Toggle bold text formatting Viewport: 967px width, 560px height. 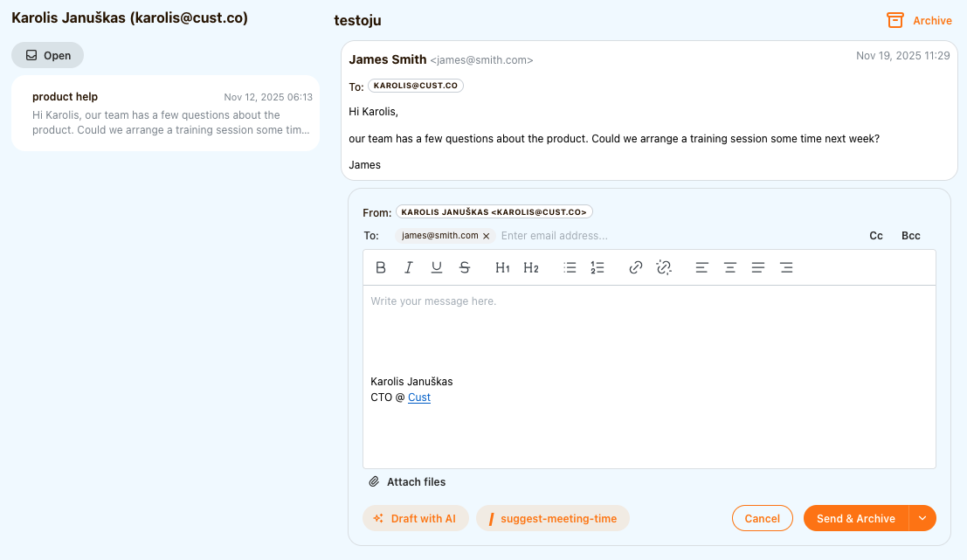tap(381, 268)
